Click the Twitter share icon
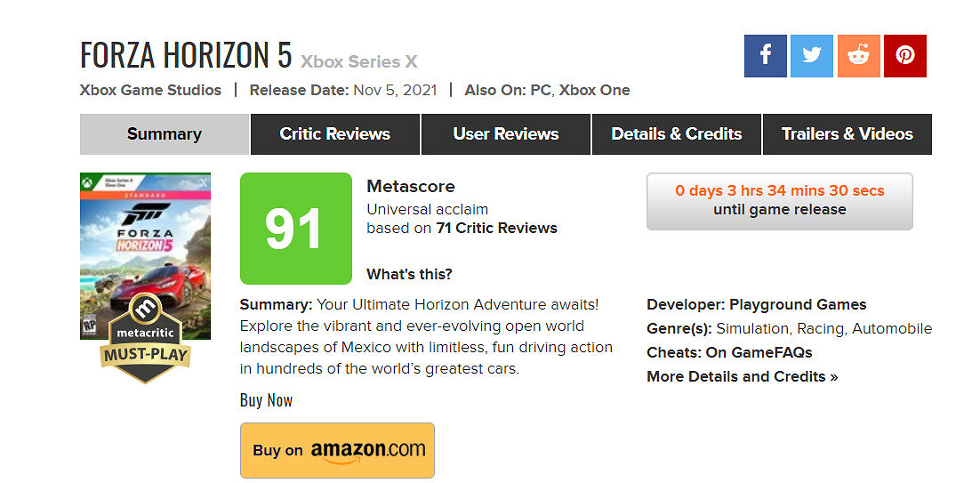 click(812, 56)
